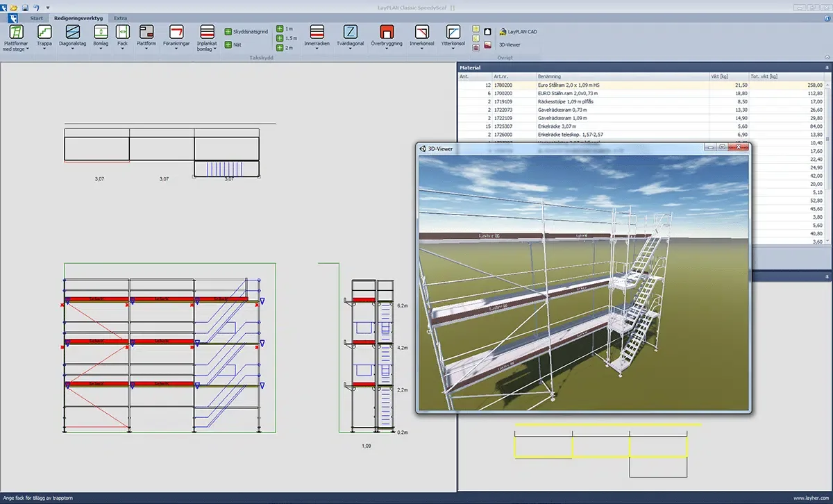Image resolution: width=833 pixels, height=504 pixels.
Task: Expand the Innerkonsol dropdown arrow
Action: tap(421, 49)
